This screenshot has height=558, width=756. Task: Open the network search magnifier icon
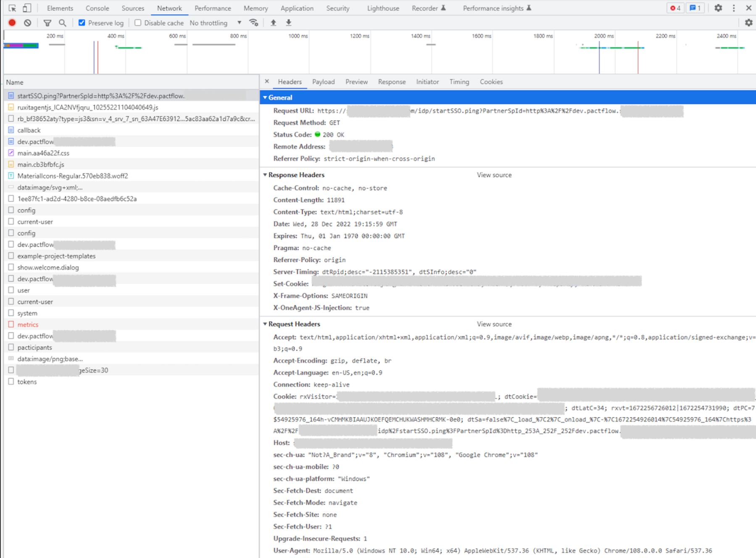click(x=62, y=23)
